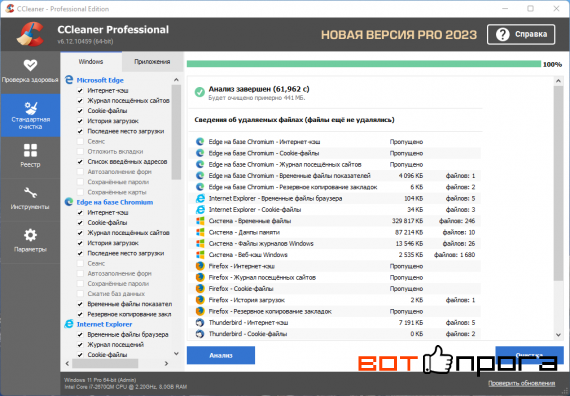This screenshot has width=570, height=396.
Task: Click the horizontal scroll left arrow
Action: pyautogui.click(x=67, y=363)
